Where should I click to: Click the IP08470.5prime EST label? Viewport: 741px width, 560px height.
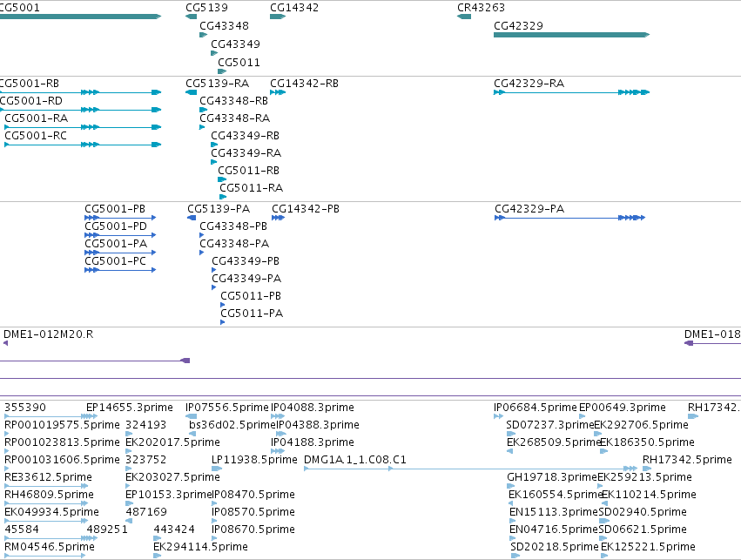click(x=253, y=495)
